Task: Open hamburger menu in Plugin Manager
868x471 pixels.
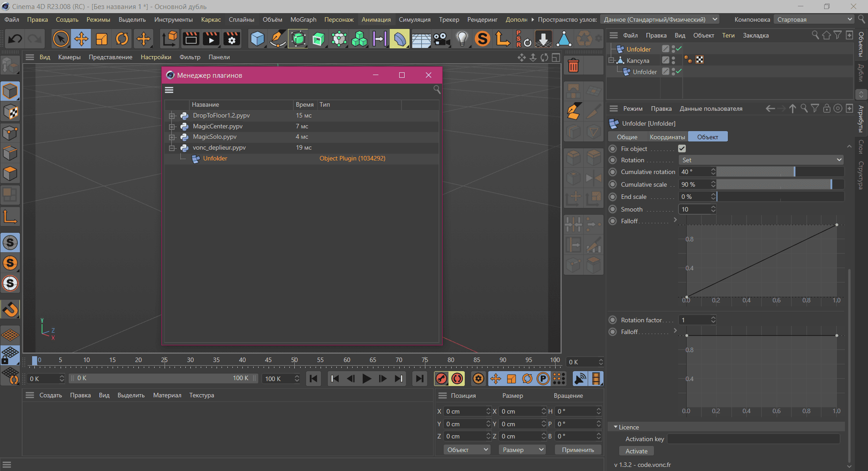Action: point(169,90)
